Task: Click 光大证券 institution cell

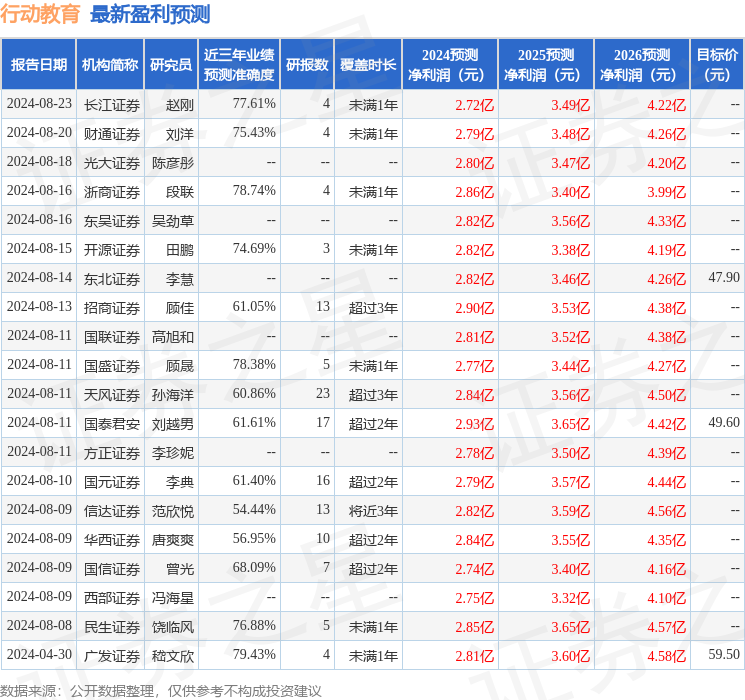Action: pyautogui.click(x=112, y=163)
